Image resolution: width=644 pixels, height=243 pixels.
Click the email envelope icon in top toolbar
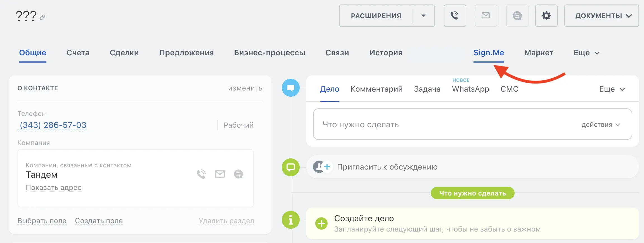(486, 16)
